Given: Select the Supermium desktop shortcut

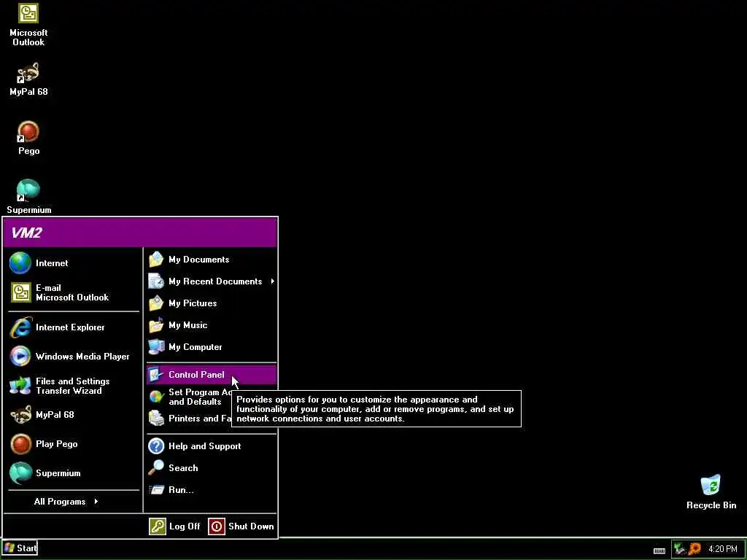Looking at the screenshot, I should pyautogui.click(x=28, y=197).
